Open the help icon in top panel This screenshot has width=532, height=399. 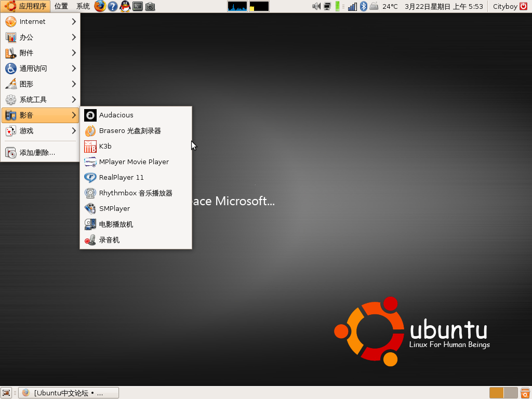click(113, 6)
